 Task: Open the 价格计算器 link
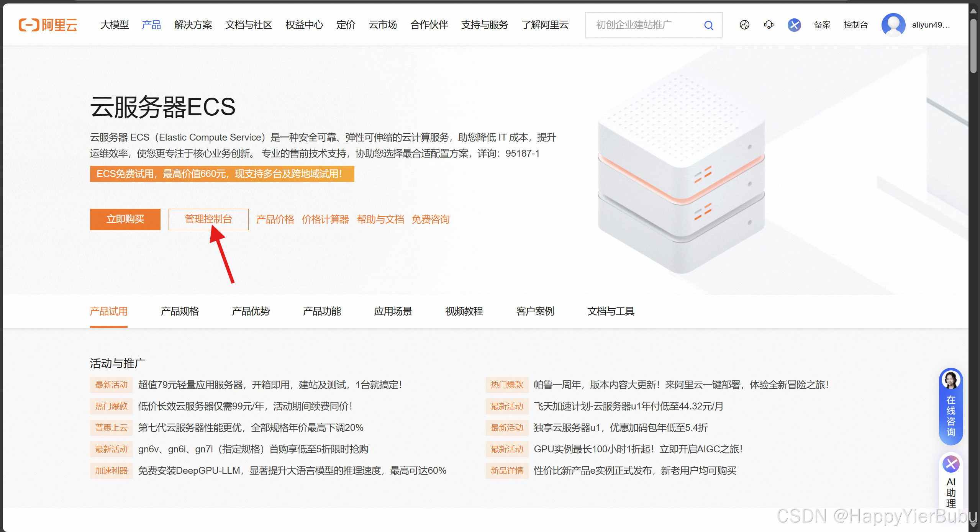pos(325,219)
